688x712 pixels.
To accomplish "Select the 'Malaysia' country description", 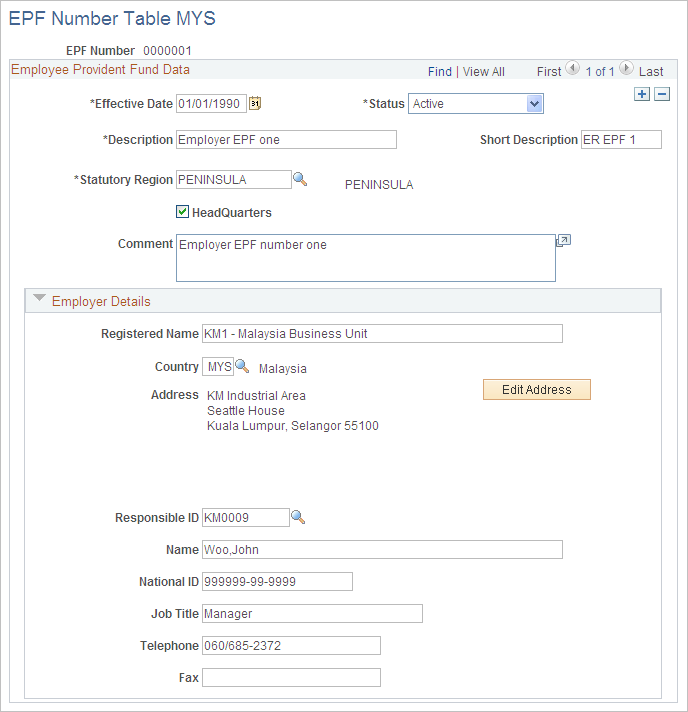I will coord(282,368).
